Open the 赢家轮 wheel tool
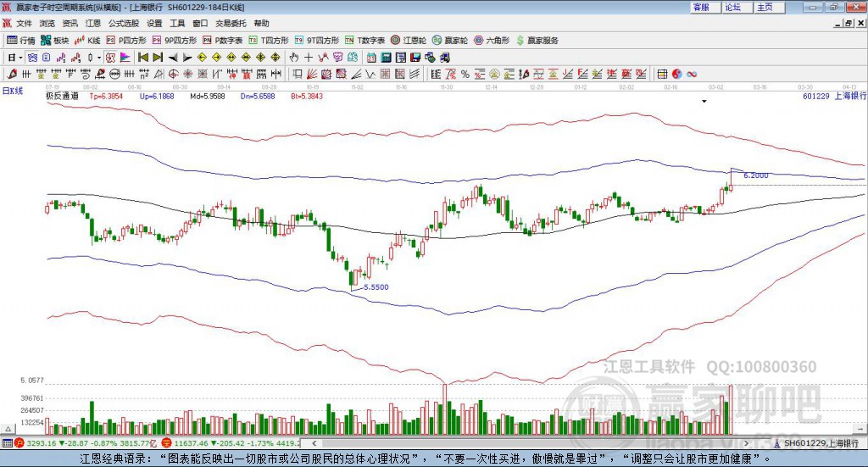Viewport: 868px width, 467px height. coord(450,41)
